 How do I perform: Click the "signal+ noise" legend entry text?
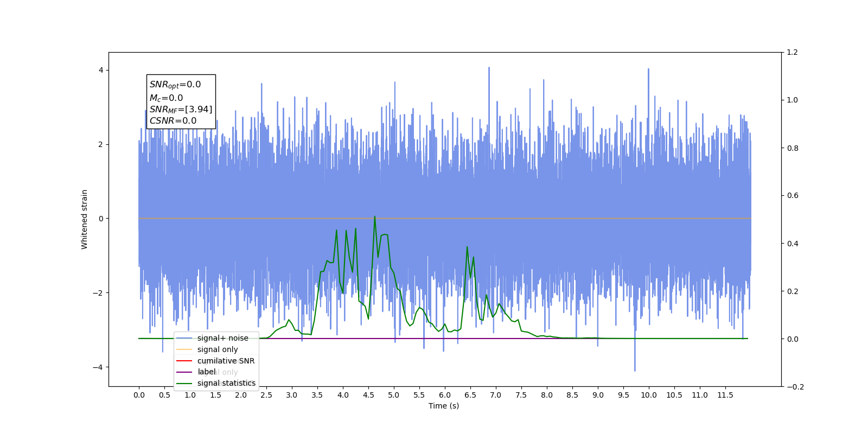tap(222, 338)
